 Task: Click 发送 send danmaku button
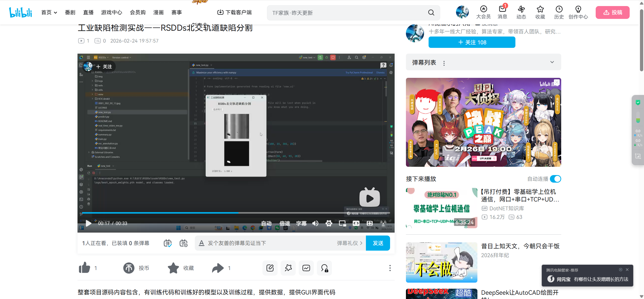[x=378, y=243]
